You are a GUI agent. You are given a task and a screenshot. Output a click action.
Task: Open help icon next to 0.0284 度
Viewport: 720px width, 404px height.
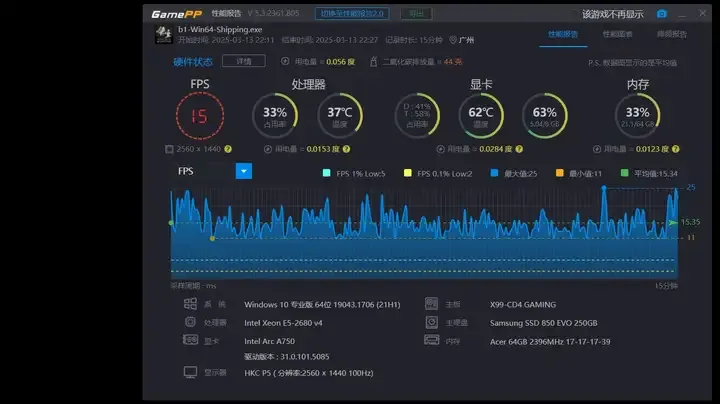(x=519, y=149)
